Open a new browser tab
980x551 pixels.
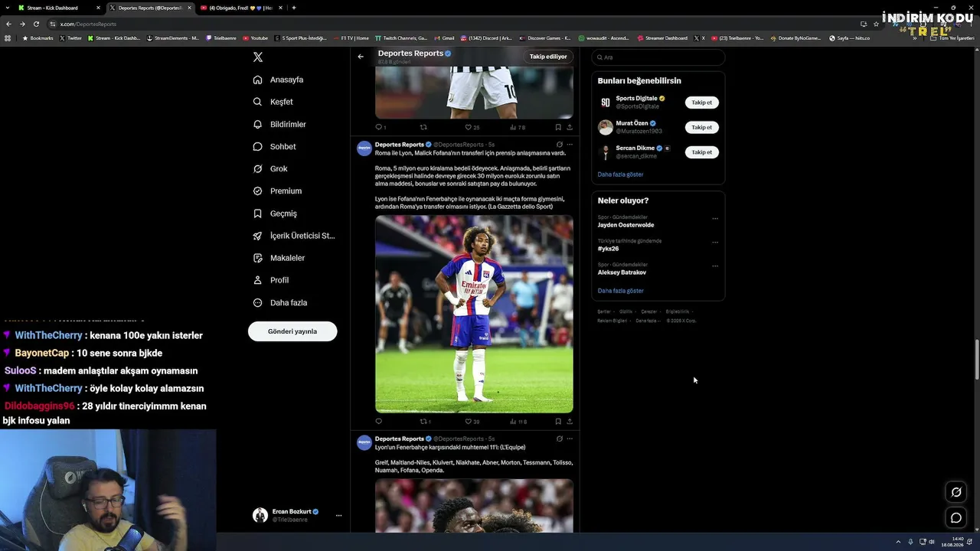(294, 8)
